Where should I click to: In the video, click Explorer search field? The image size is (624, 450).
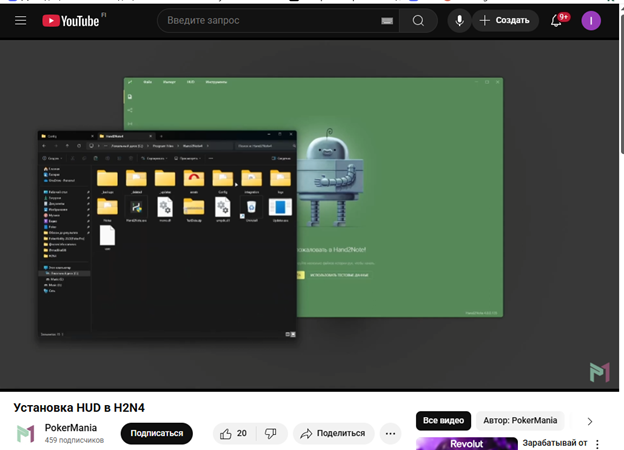266,146
